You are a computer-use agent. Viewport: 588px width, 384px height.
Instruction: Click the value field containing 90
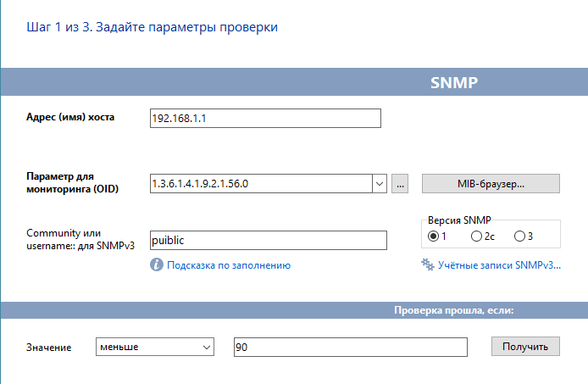point(351,347)
